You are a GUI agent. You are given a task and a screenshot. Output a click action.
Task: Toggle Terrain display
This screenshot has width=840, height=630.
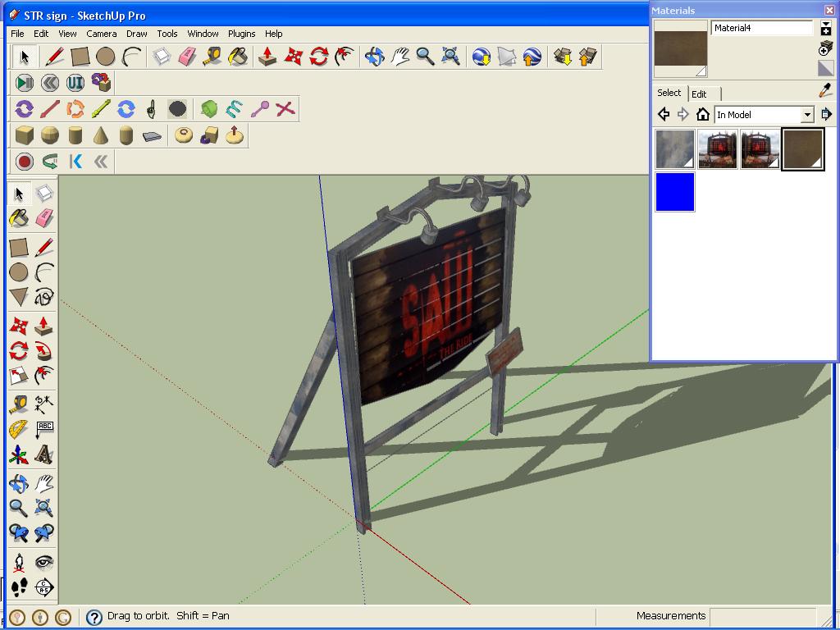coord(507,57)
